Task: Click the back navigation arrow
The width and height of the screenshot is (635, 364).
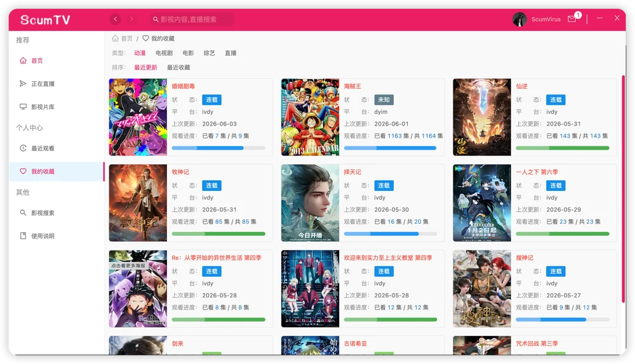Action: coord(116,19)
